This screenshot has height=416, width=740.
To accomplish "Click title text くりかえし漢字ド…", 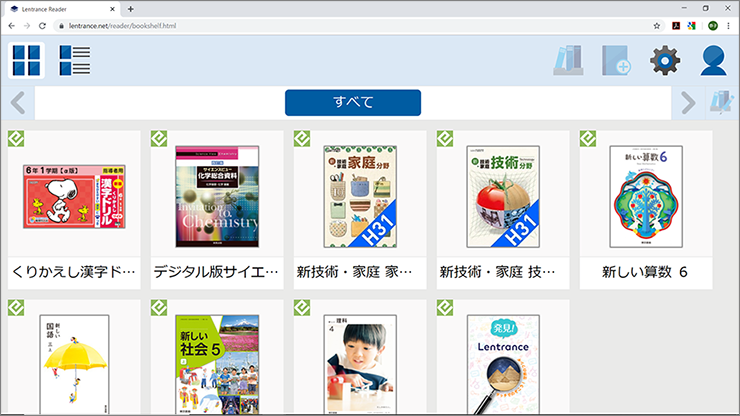I will [74, 272].
